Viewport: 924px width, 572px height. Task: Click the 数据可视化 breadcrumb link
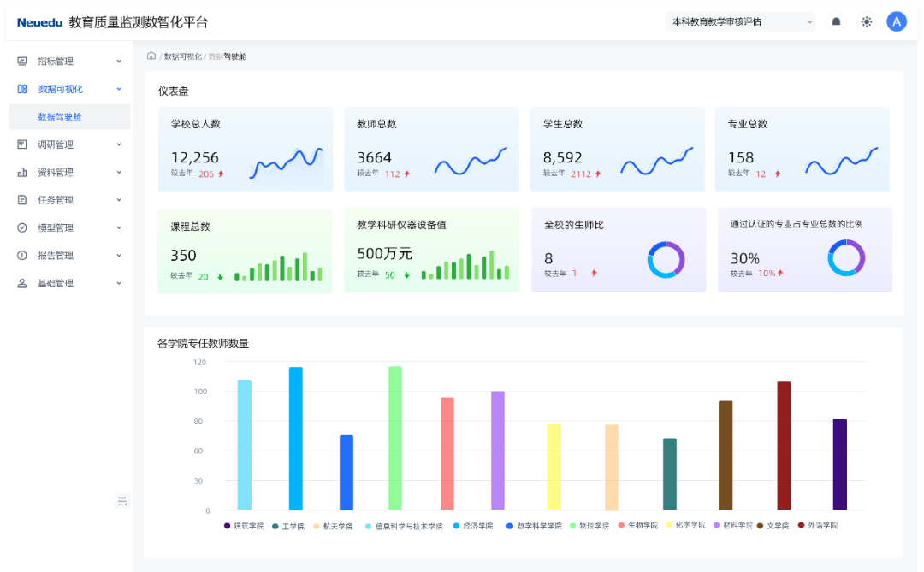click(x=182, y=56)
